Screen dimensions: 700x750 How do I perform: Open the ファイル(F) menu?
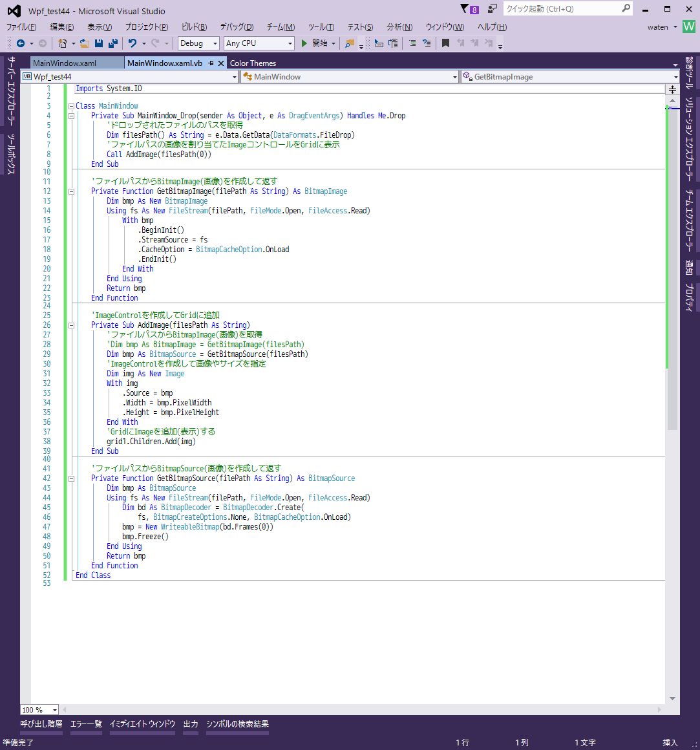[x=21, y=27]
